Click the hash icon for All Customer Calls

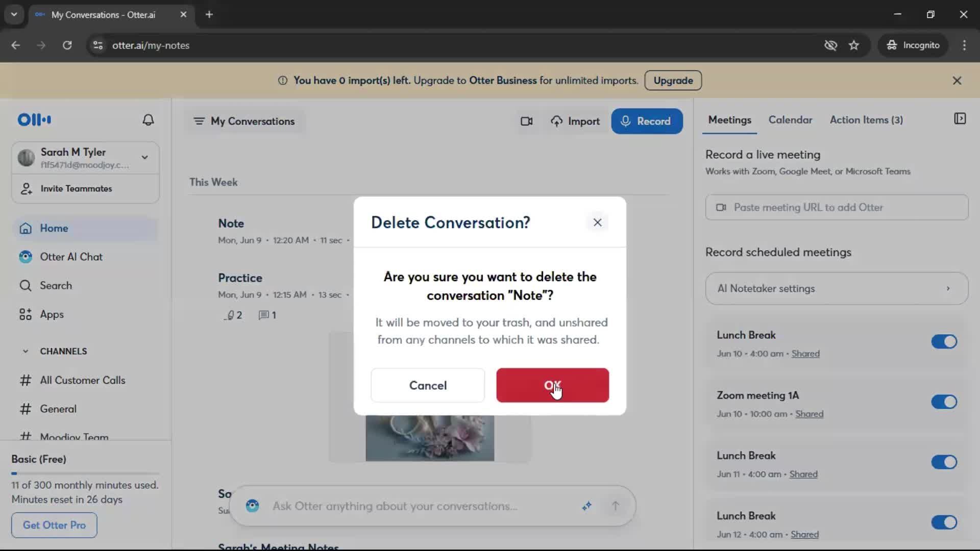(x=26, y=380)
